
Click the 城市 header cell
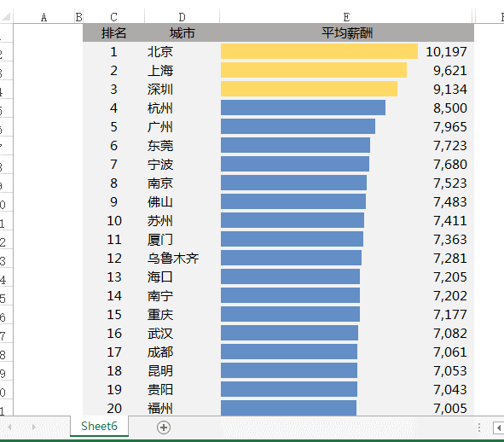pyautogui.click(x=182, y=32)
